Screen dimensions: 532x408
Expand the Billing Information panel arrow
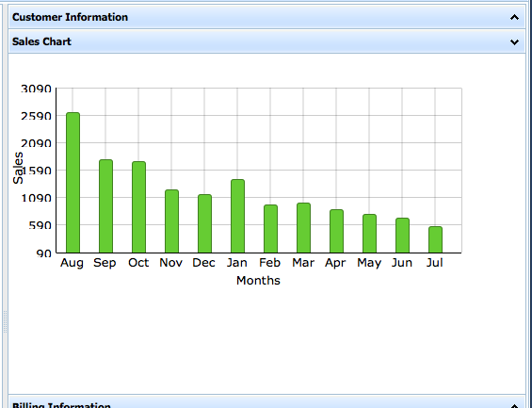(514, 406)
